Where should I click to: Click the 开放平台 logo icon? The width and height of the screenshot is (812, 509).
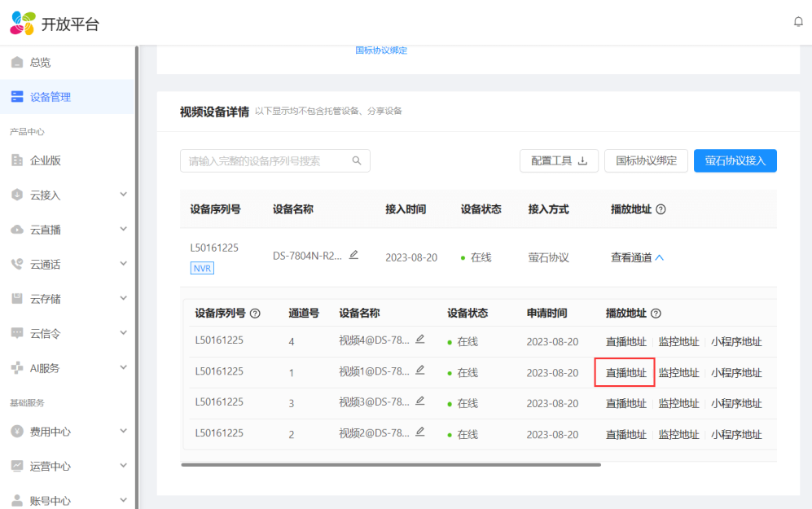click(23, 24)
